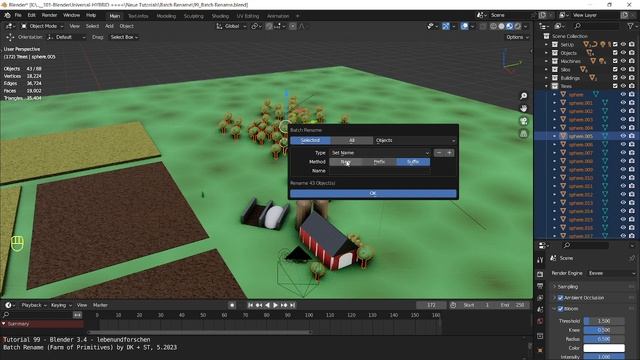This screenshot has width=640, height=360.
Task: Play the animation in reverse
Action: [267, 305]
